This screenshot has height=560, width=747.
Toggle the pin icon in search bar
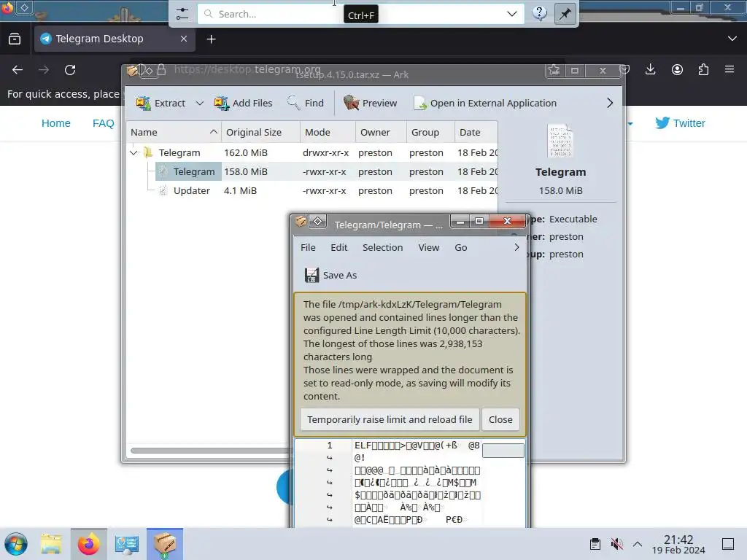(565, 14)
